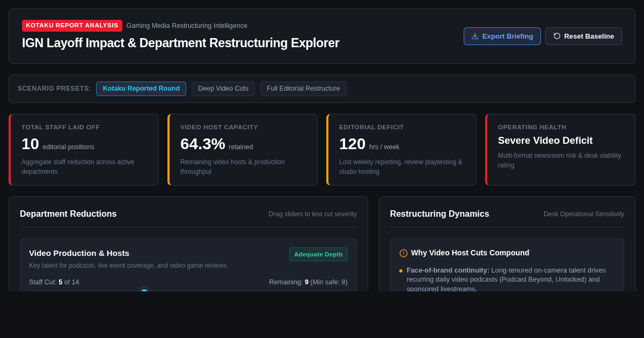
Task: Click the 120 hrs / week value
Action: [369, 144]
